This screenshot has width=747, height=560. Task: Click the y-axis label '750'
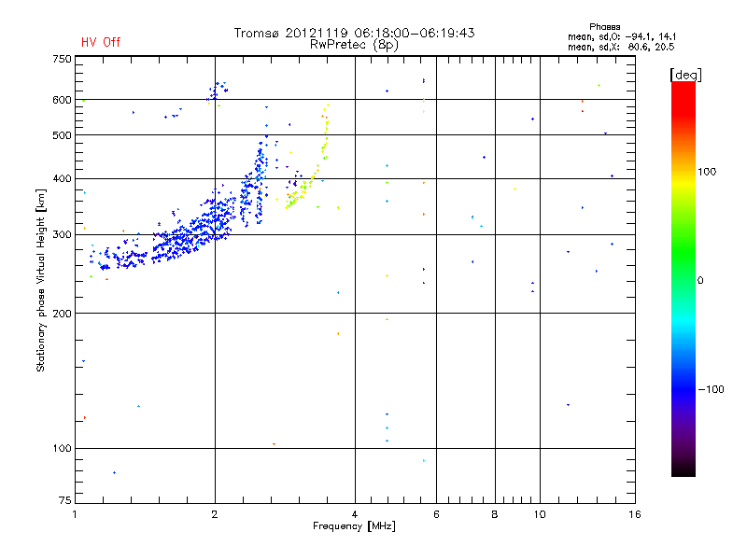62,59
